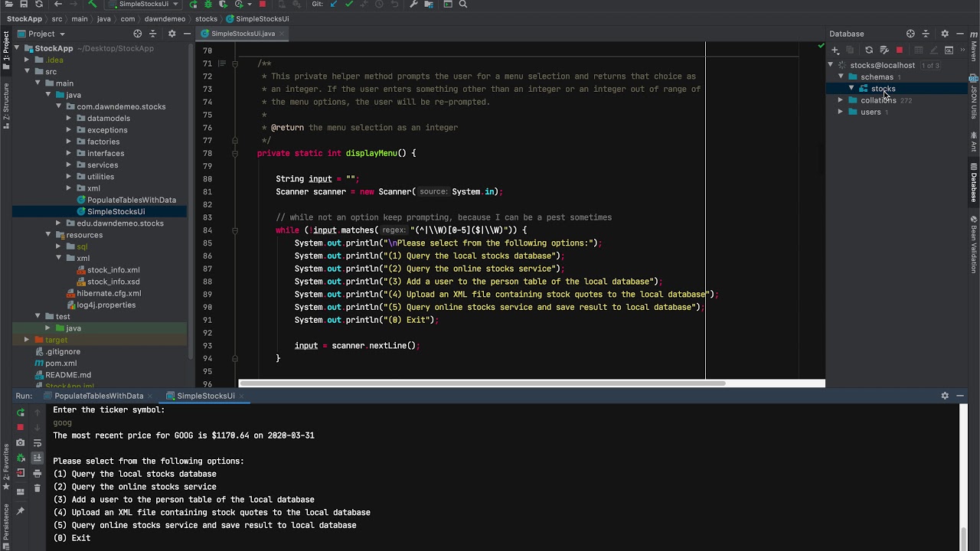Open hibernate.cfg.xml file
980x551 pixels.
pos(103,293)
